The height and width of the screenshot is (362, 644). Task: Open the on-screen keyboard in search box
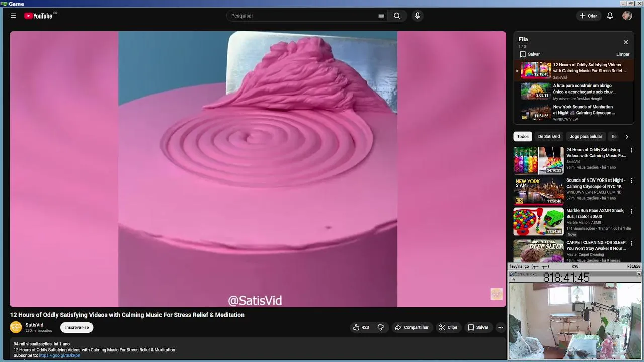click(381, 16)
